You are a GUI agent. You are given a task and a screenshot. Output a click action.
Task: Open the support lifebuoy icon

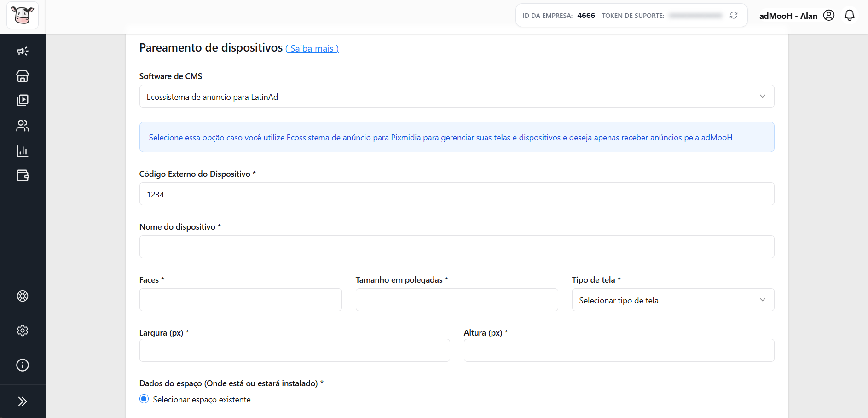pos(23,296)
